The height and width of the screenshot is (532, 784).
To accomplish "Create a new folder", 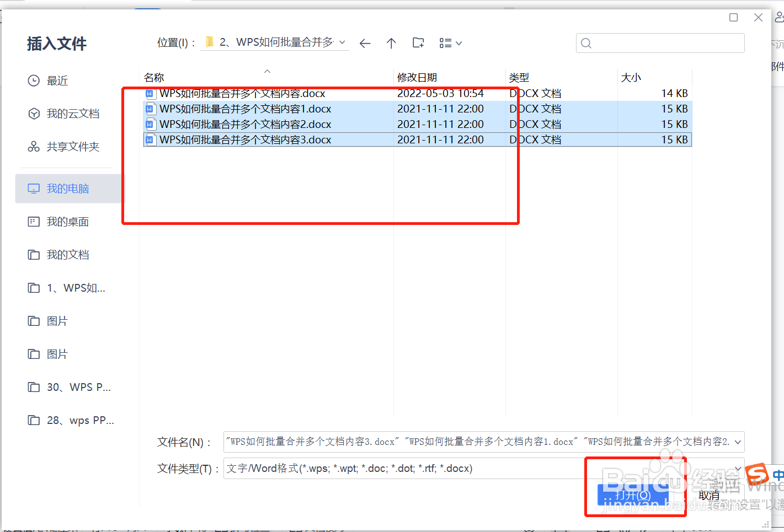I will (418, 43).
